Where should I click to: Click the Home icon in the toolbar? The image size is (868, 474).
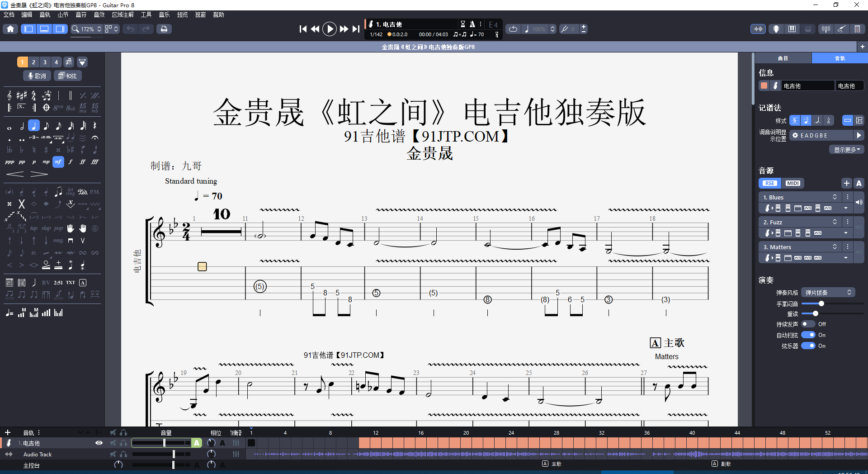tap(10, 29)
